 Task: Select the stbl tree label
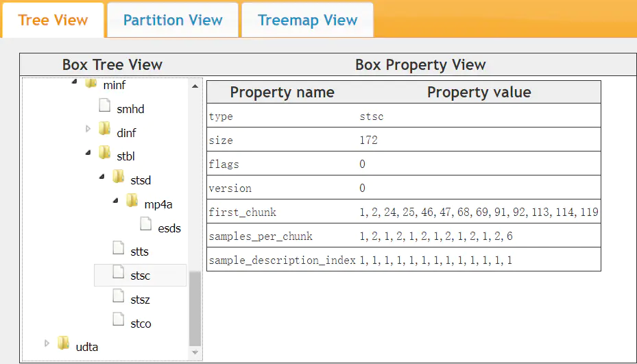pos(125,156)
